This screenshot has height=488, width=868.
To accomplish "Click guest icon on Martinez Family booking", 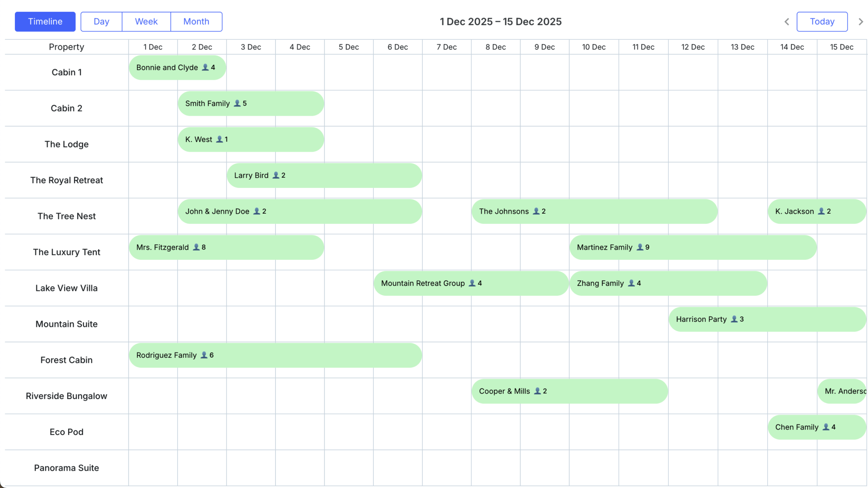I will (640, 247).
